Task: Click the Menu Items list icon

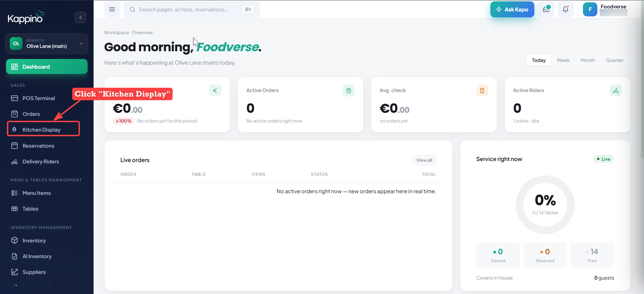Action: (x=14, y=193)
